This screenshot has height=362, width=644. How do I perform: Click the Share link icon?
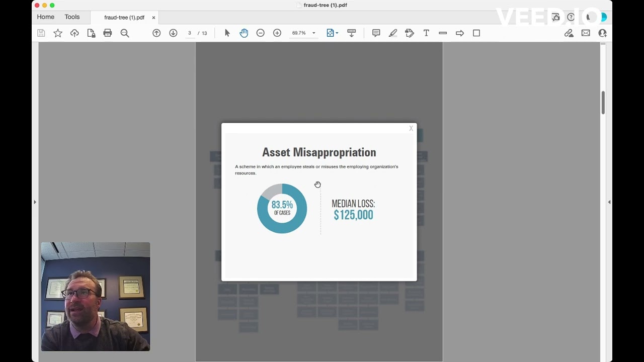[x=569, y=33]
